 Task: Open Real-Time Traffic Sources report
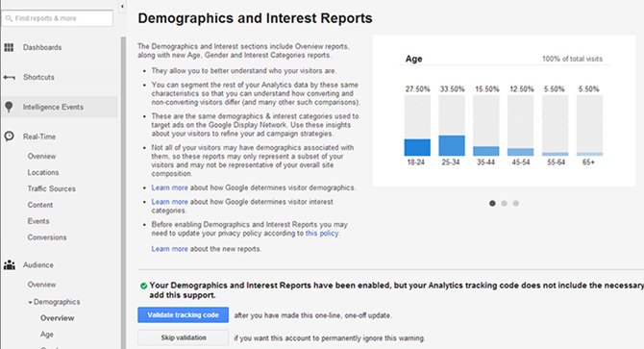tap(51, 188)
